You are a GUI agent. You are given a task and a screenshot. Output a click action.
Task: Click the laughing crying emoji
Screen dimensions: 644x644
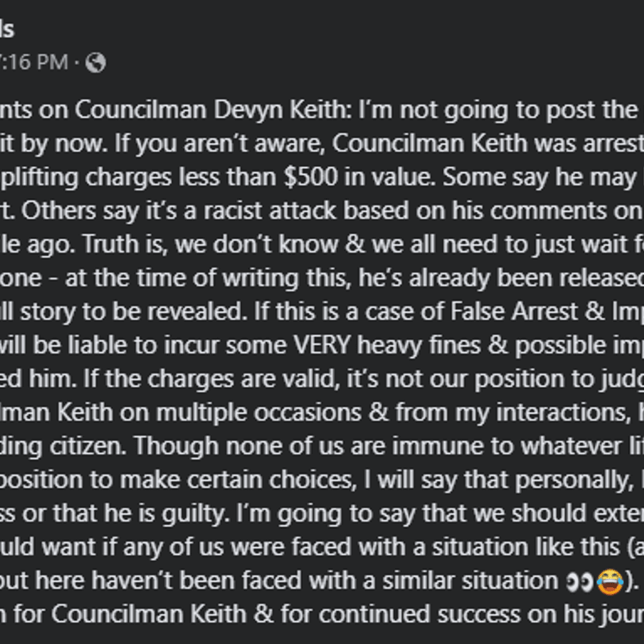point(610,582)
